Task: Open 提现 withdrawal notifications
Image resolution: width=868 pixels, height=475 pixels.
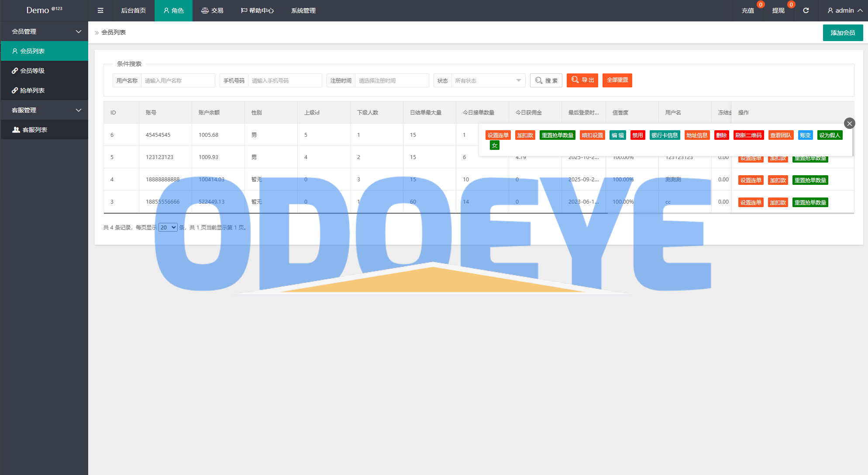Action: (778, 10)
